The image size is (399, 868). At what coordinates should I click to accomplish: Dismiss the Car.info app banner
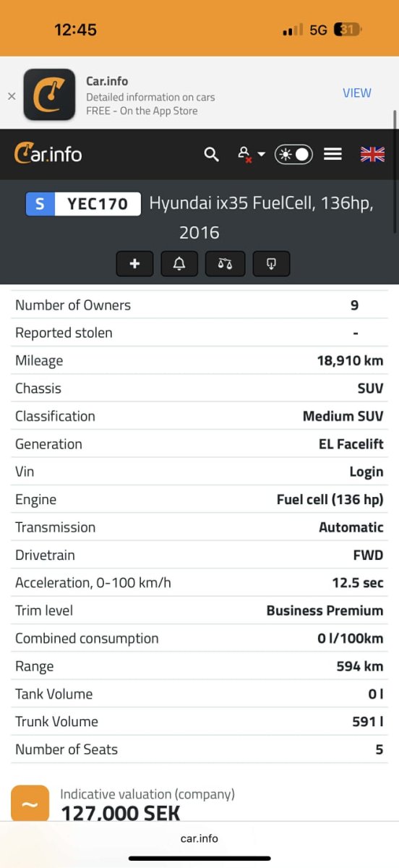click(12, 95)
